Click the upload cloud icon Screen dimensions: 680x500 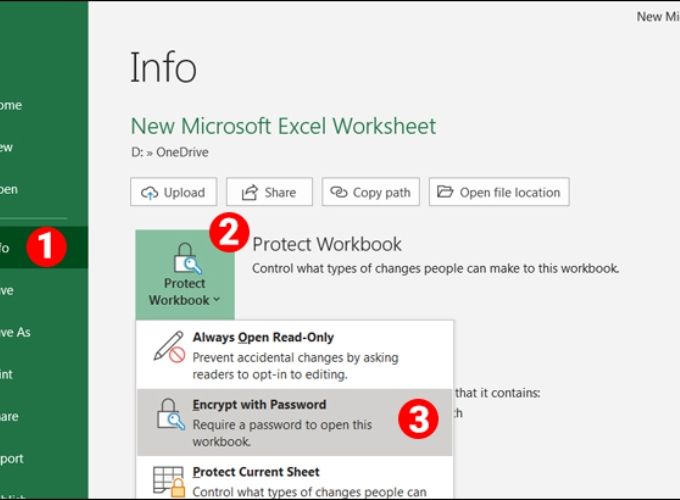[x=150, y=192]
